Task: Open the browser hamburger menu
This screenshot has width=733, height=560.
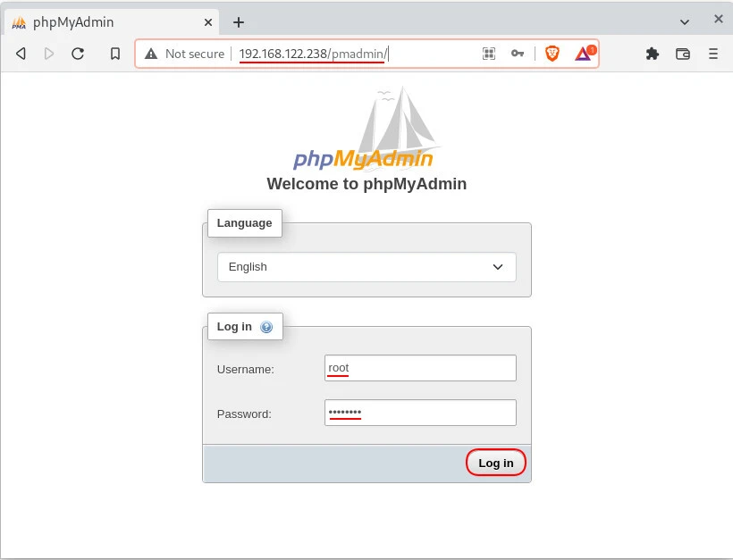Action: (x=713, y=54)
